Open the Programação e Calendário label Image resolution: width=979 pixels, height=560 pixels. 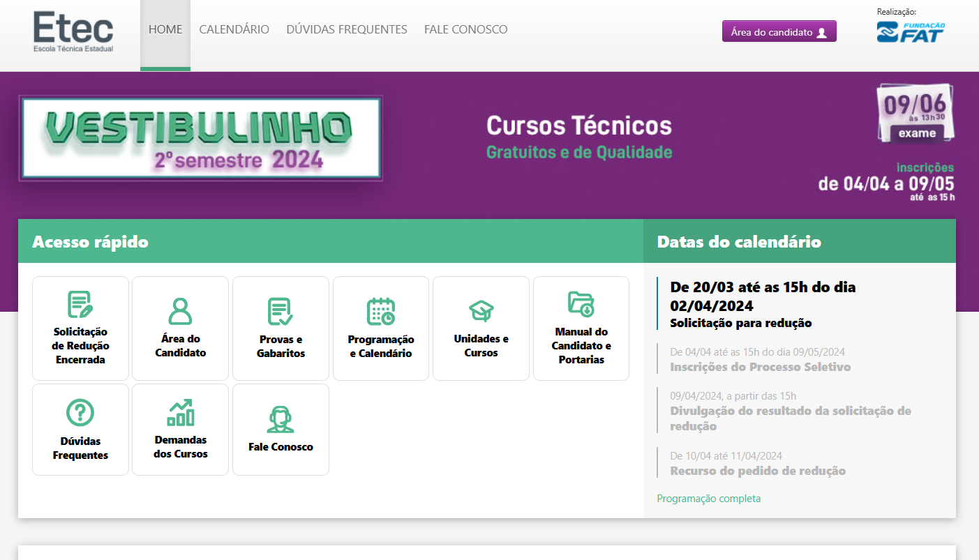click(x=381, y=347)
